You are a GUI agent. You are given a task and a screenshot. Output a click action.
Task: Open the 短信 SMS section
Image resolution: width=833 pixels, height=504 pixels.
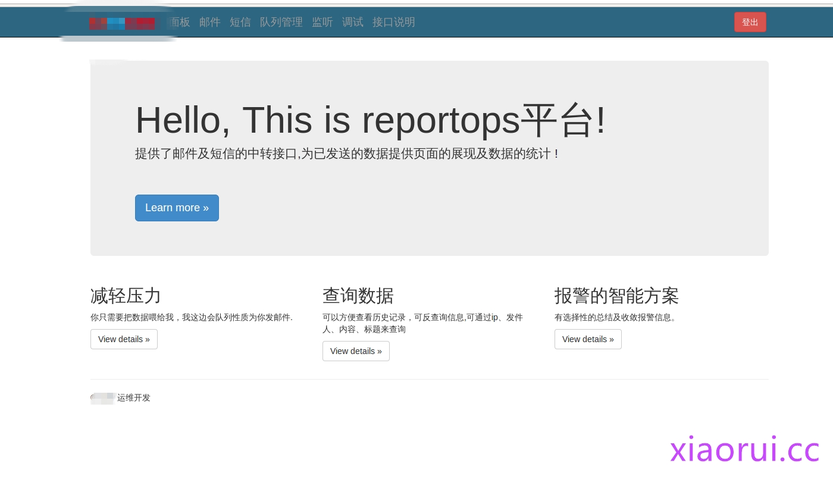click(240, 22)
